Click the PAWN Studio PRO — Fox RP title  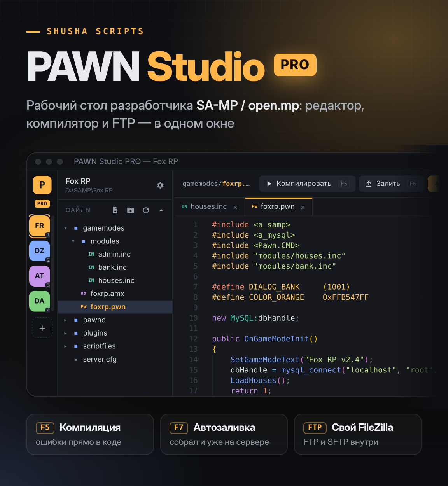click(x=126, y=161)
